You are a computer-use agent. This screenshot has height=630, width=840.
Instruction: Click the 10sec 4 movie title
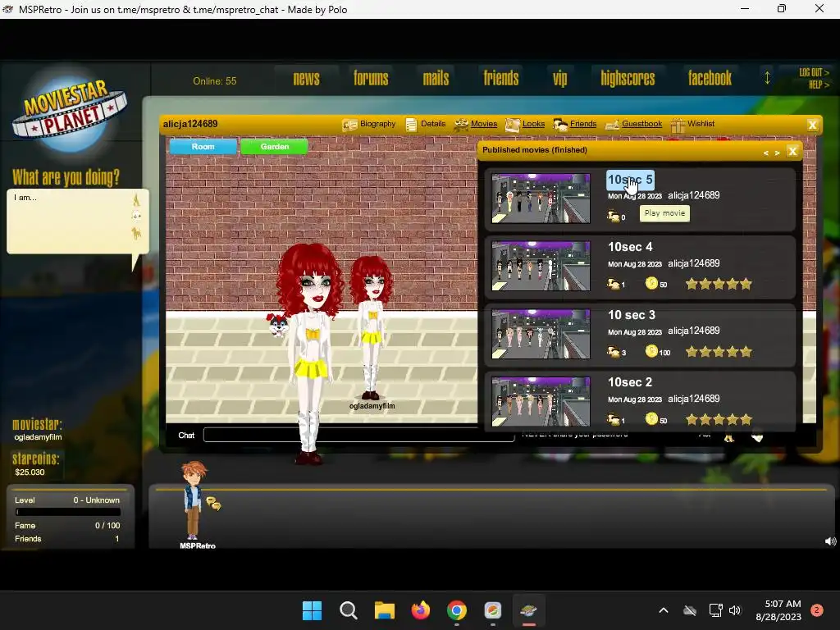click(630, 247)
